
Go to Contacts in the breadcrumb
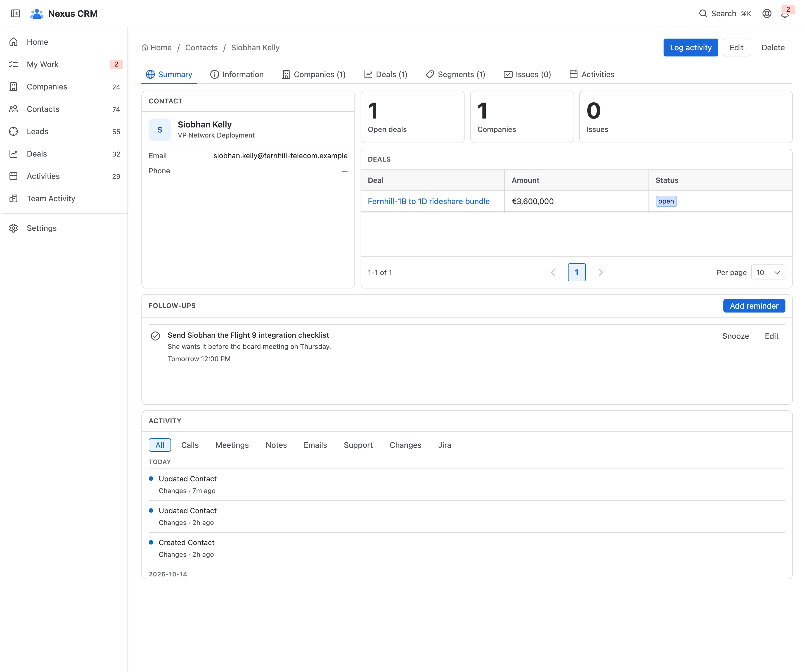[201, 48]
